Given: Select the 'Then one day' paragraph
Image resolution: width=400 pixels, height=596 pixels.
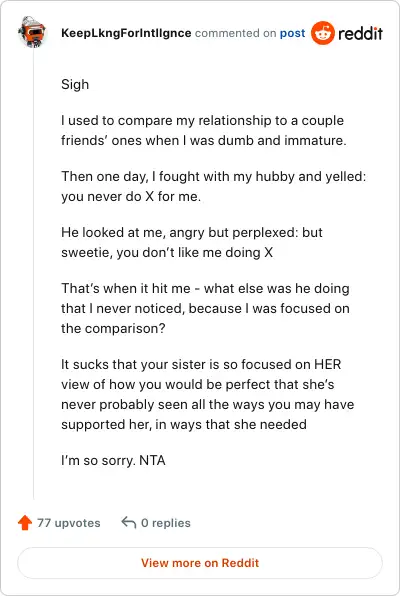Looking at the screenshot, I should click(x=213, y=186).
